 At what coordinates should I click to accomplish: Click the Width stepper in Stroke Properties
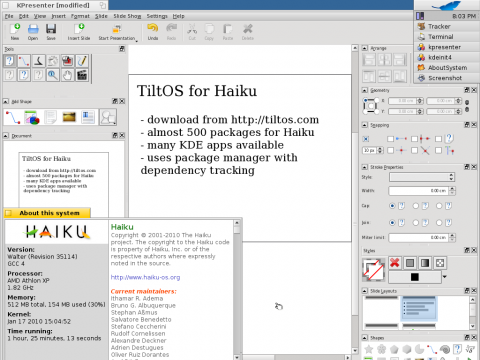coord(452,191)
